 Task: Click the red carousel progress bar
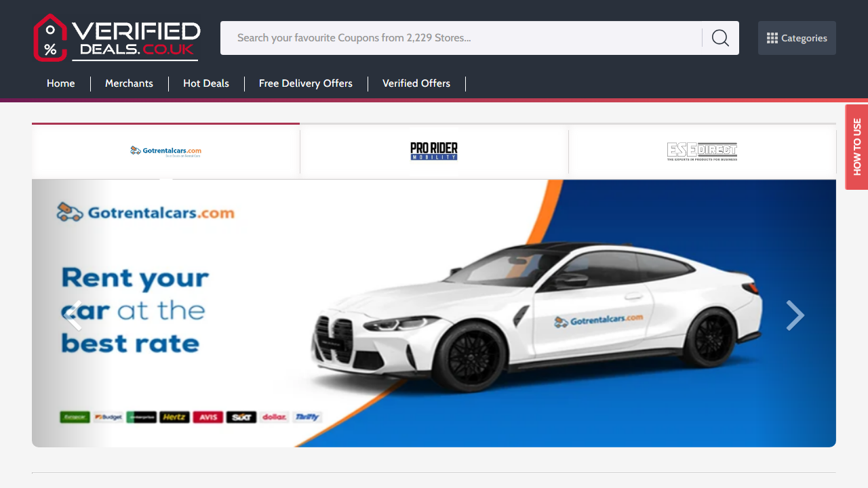165,124
